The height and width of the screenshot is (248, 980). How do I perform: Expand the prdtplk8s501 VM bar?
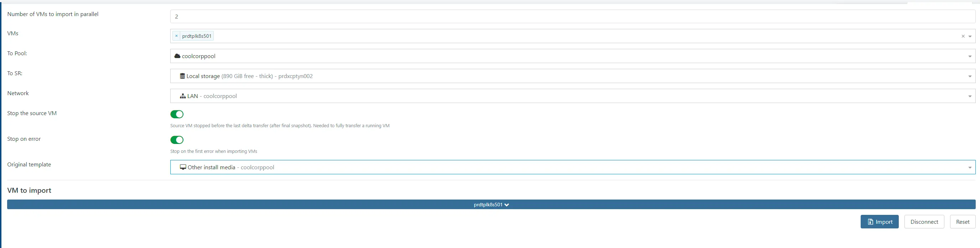(491, 205)
